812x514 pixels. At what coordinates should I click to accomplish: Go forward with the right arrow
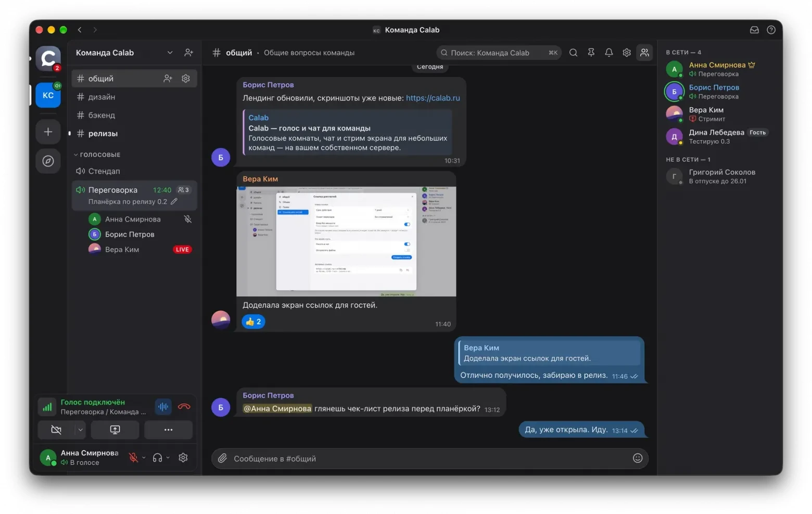(x=95, y=30)
